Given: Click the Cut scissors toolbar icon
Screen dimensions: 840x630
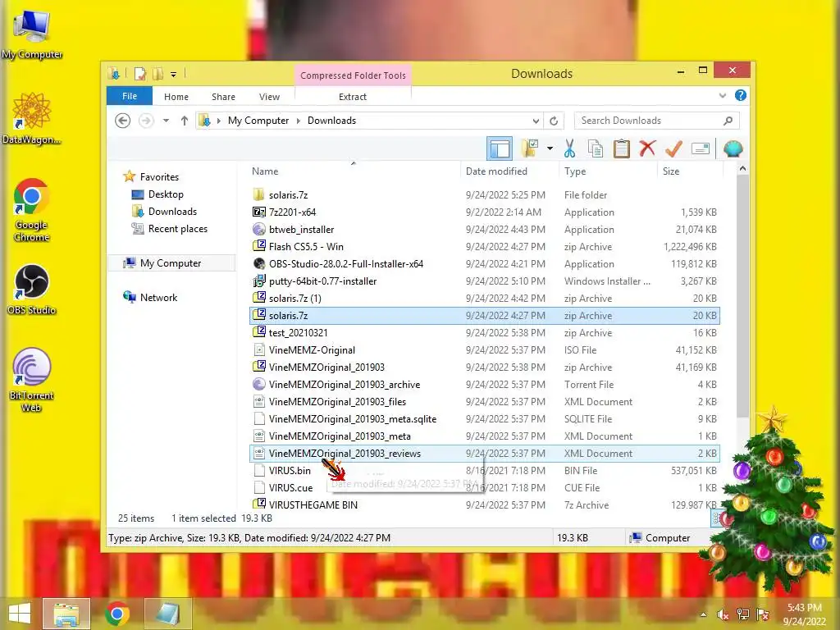Looking at the screenshot, I should 569,149.
